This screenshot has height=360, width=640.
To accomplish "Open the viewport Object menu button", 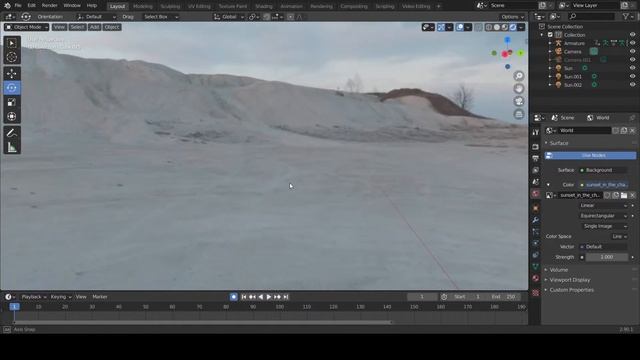I will tap(111, 27).
